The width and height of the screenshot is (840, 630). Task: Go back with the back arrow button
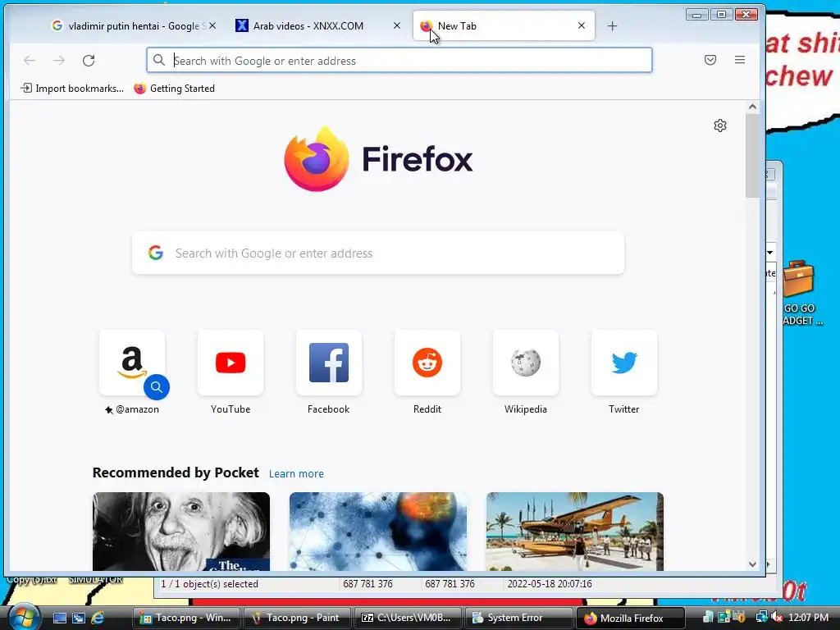pos(30,61)
